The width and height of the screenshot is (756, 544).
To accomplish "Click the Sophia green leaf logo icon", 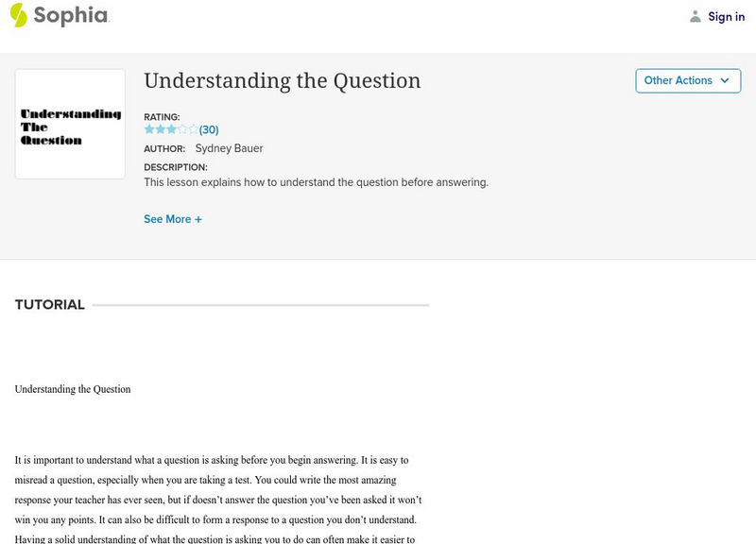I will click(x=19, y=15).
